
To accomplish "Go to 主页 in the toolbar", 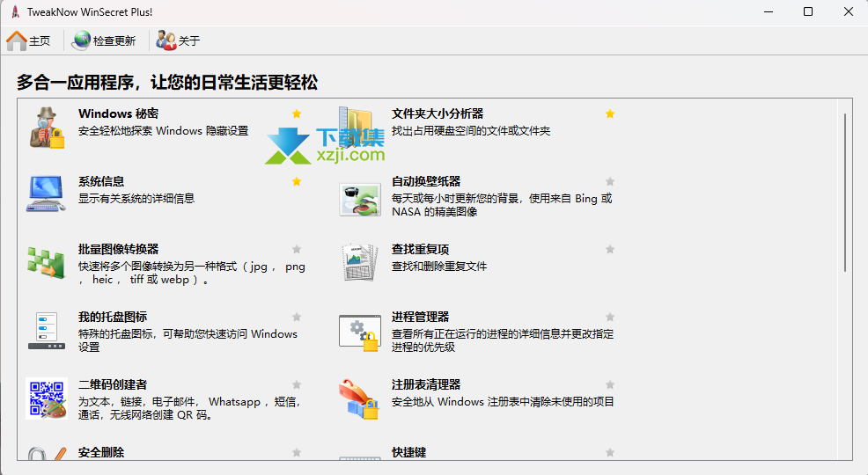I will [29, 40].
